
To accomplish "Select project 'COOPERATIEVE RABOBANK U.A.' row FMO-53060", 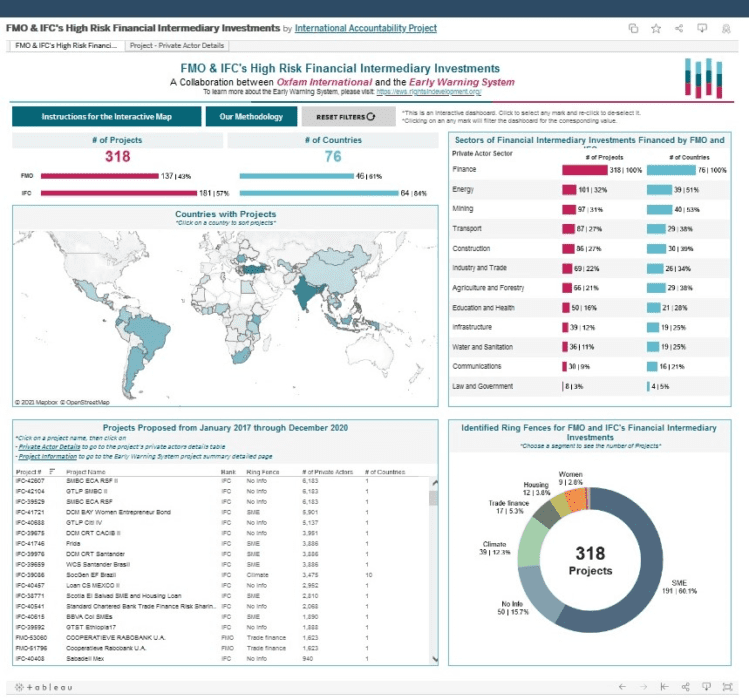I will [115, 637].
